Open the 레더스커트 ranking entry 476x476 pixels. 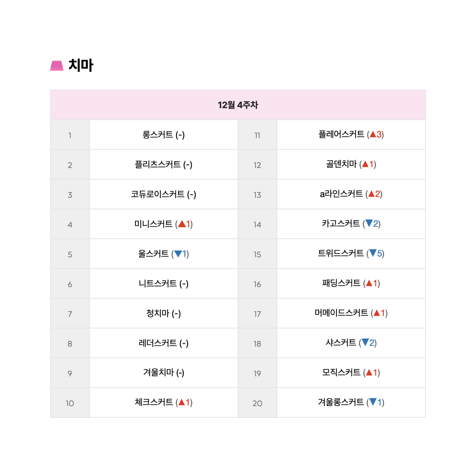[x=158, y=343]
